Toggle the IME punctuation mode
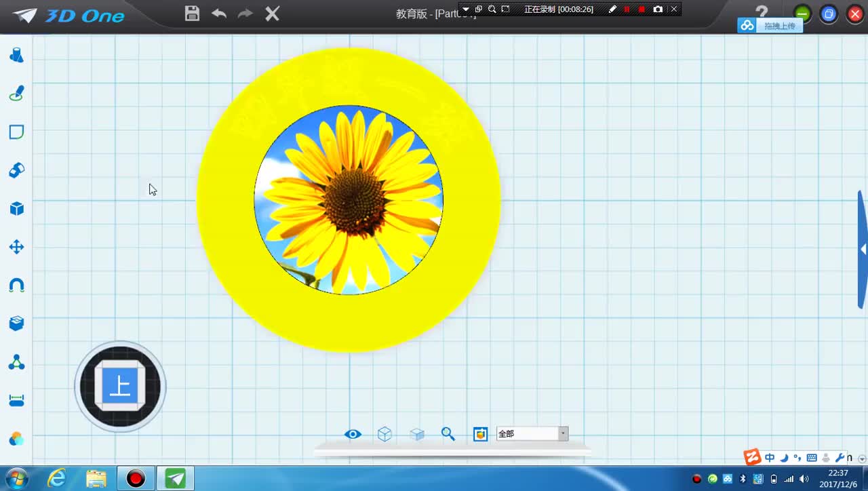The width and height of the screenshot is (868, 491). point(797,458)
